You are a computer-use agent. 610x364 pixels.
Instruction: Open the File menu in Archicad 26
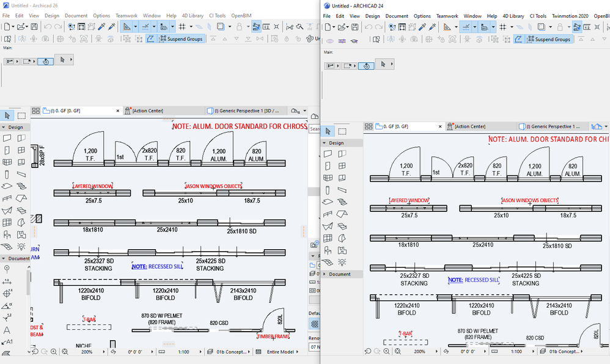coord(6,15)
